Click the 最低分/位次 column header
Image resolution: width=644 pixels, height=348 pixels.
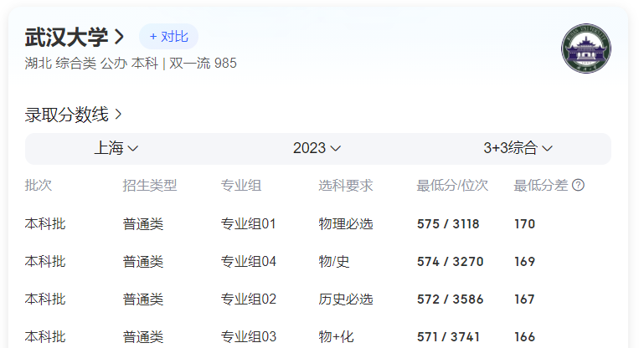[452, 185]
